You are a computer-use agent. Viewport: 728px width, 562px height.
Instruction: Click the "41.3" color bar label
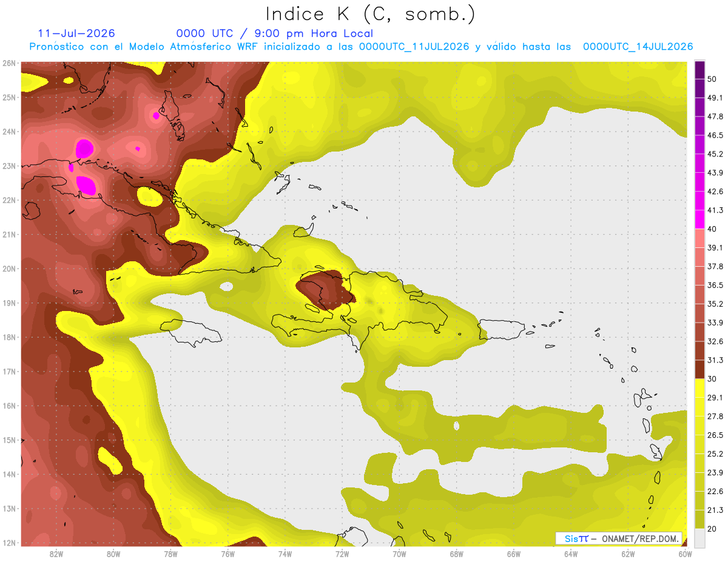[x=716, y=210]
